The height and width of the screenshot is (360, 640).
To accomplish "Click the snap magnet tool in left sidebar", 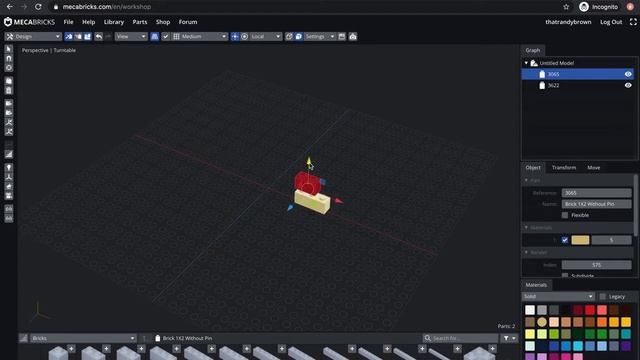I will pyautogui.click(x=9, y=58).
